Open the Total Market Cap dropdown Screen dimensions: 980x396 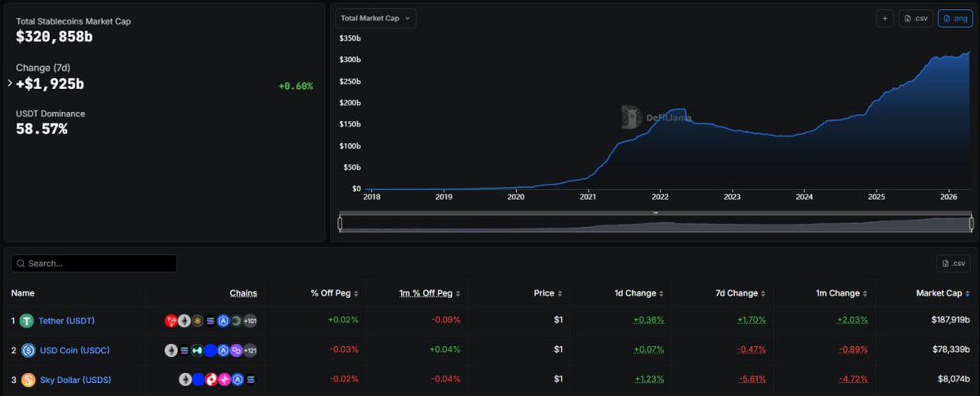pos(376,18)
